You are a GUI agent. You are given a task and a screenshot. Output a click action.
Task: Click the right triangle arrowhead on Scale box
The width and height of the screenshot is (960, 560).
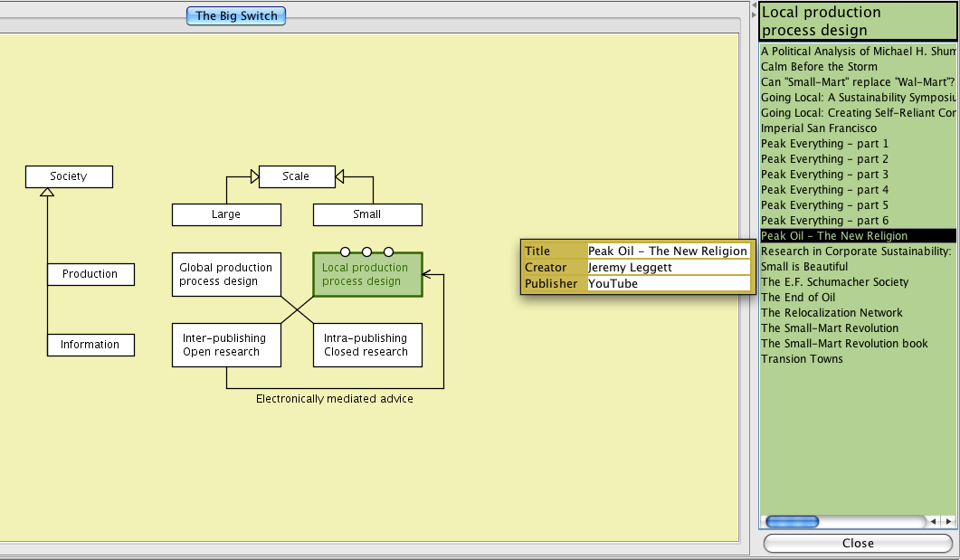pos(340,177)
